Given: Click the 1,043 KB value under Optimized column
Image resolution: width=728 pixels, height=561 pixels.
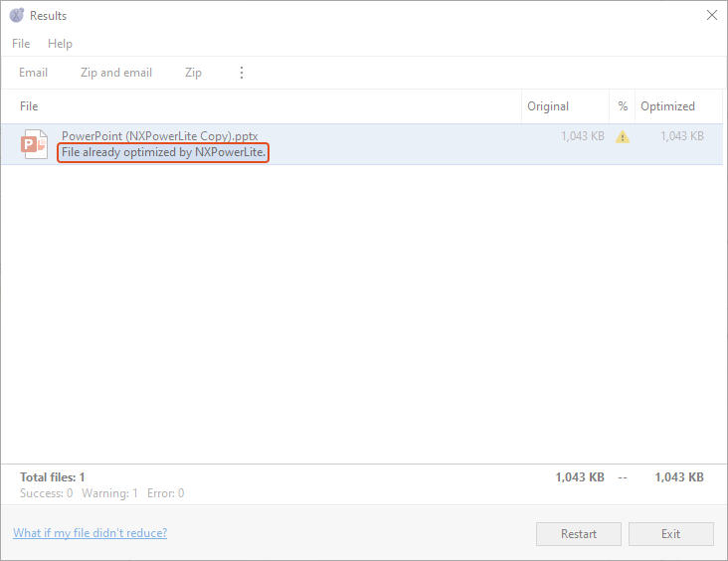Looking at the screenshot, I should [682, 136].
